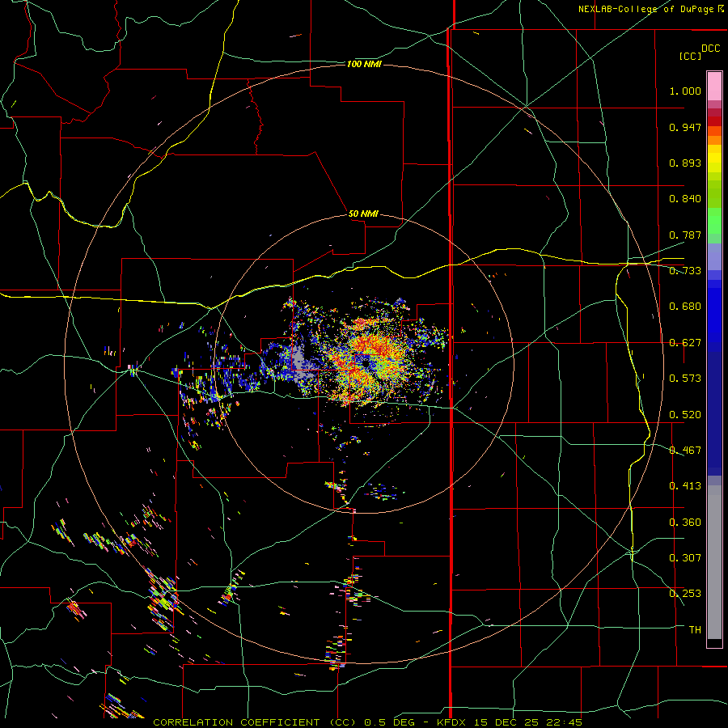Click the 22:45 timestamp in the footer
The height and width of the screenshot is (728, 728).
point(565,722)
